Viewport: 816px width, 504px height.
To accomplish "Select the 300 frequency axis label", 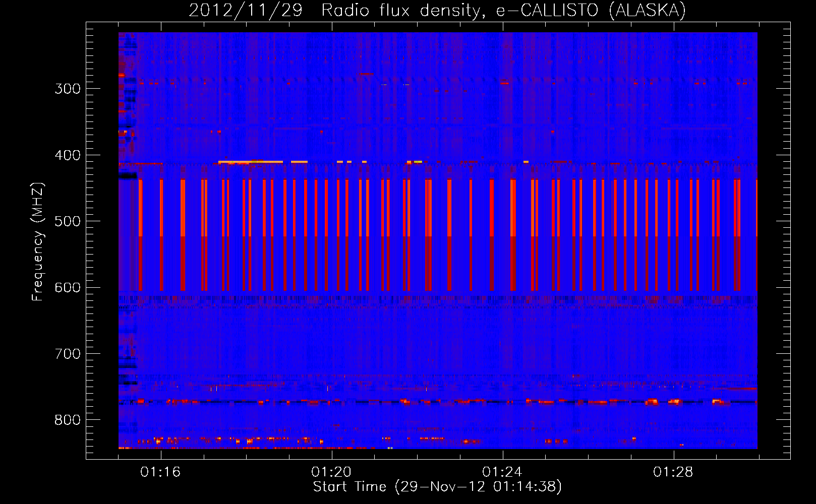I will [x=68, y=89].
